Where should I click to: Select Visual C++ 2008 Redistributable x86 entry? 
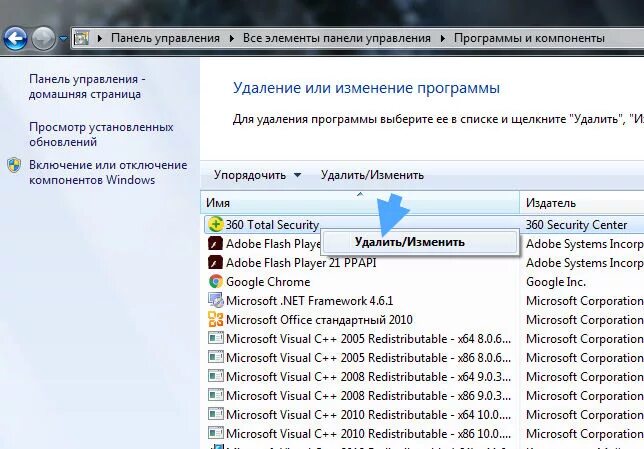[x=368, y=395]
